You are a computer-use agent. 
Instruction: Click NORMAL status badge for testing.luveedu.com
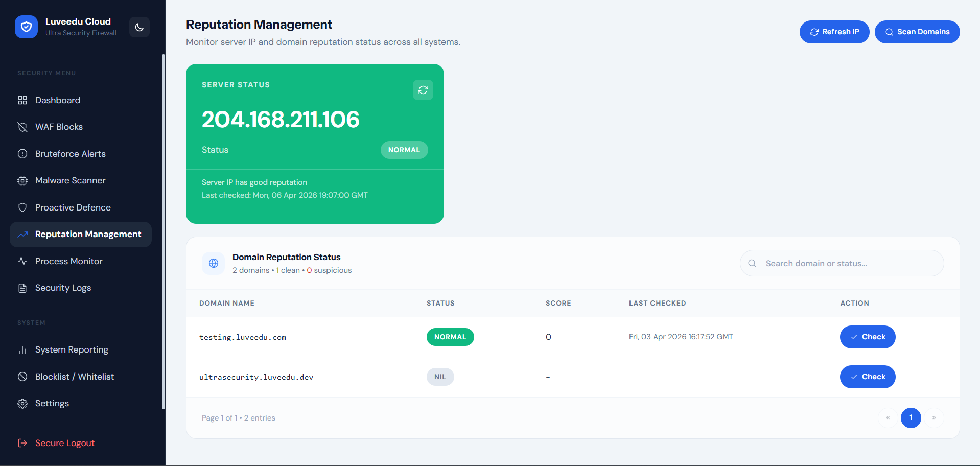(450, 337)
